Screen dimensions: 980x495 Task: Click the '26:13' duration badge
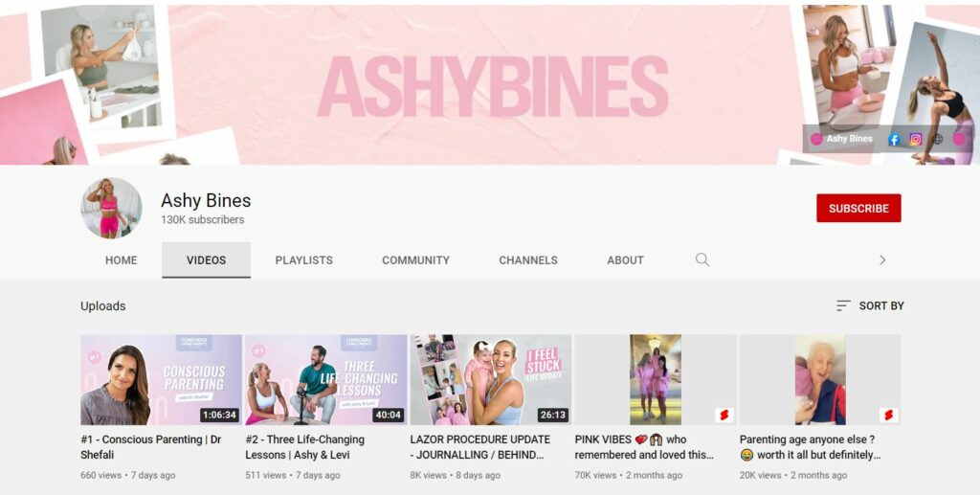(x=552, y=415)
